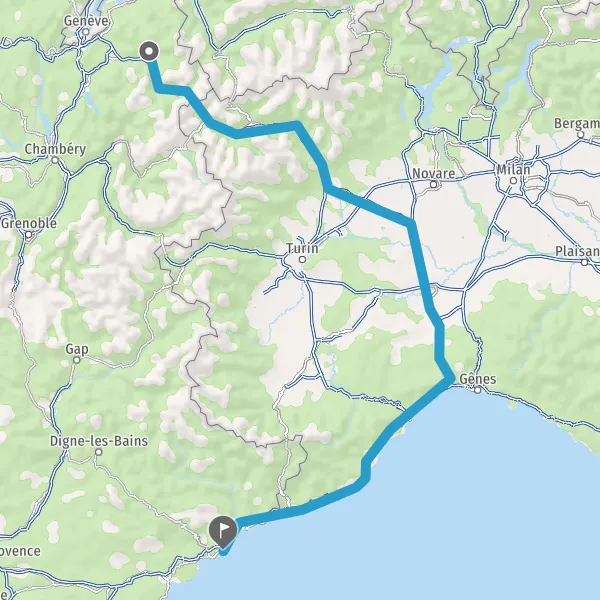Screen dimensions: 600x600
Task: Select the Milan city dot
Action: [514, 181]
